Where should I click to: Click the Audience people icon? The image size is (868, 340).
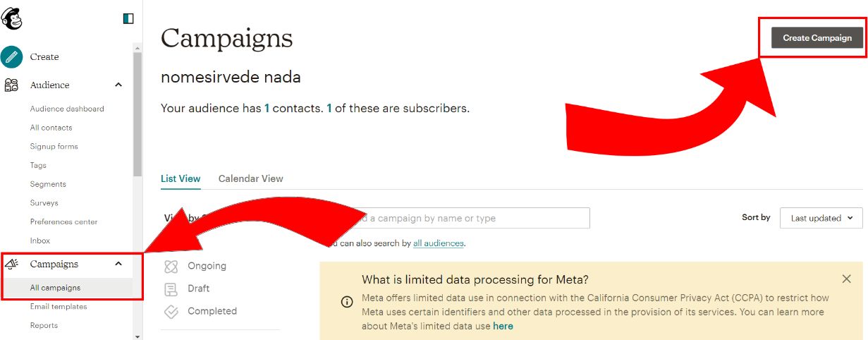[12, 85]
